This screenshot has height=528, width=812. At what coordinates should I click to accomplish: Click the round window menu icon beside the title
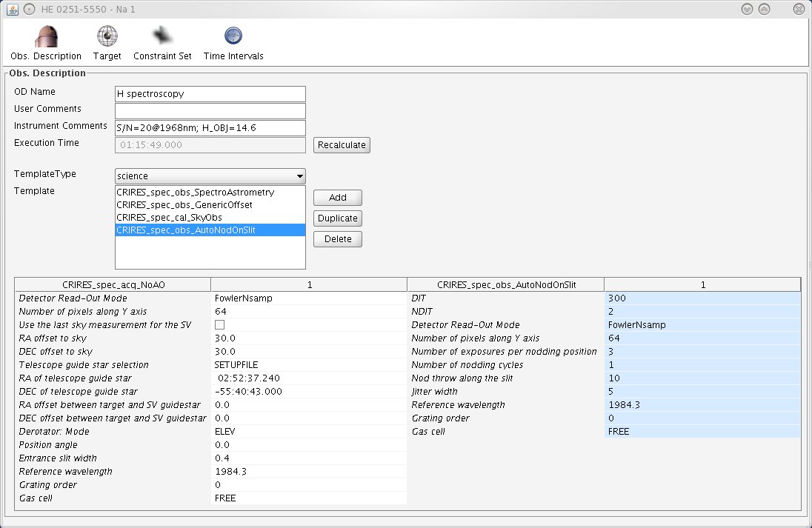[x=30, y=10]
